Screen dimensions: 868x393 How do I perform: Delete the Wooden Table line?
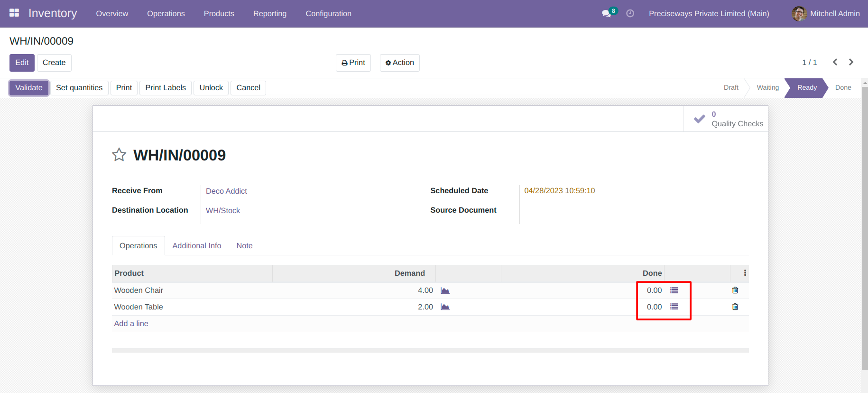[x=735, y=307]
